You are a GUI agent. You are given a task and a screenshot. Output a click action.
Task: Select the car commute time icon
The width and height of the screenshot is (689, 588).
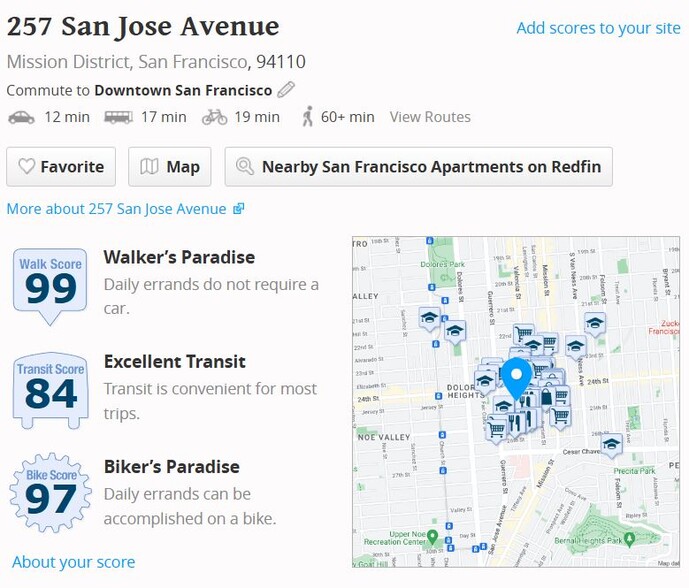click(x=21, y=117)
